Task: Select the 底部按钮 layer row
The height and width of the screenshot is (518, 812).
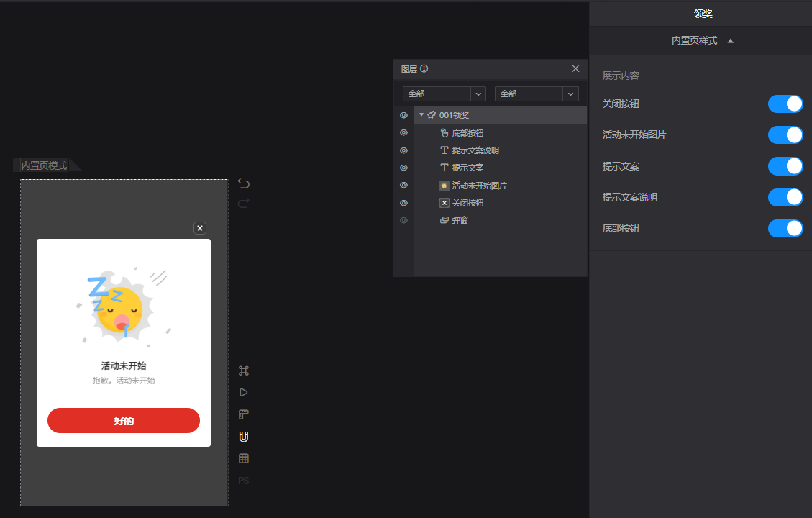Action: (501, 133)
